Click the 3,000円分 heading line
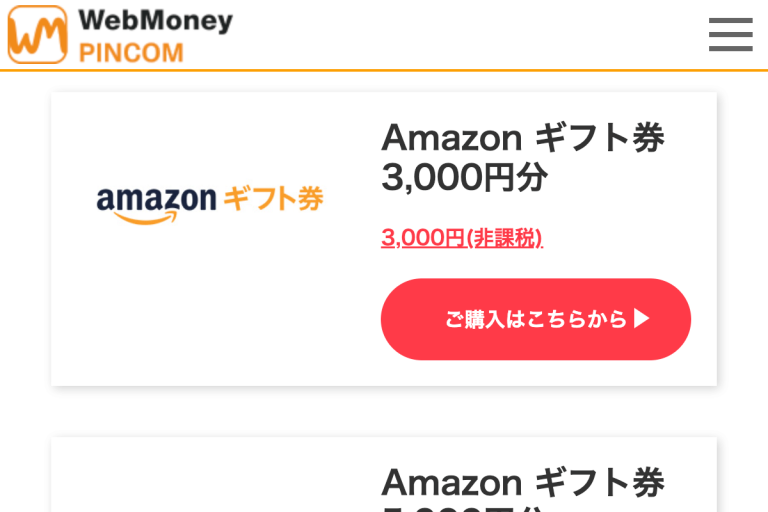Image resolution: width=768 pixels, height=512 pixels. (464, 178)
